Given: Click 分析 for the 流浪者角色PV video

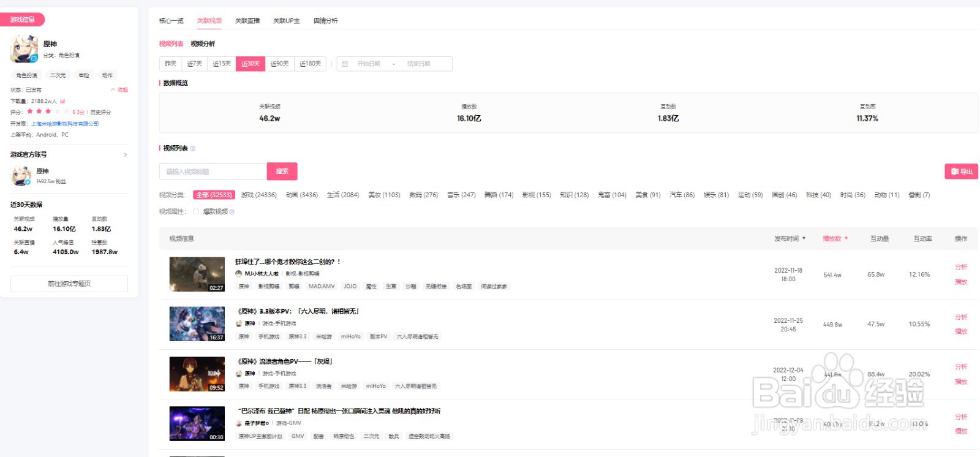Looking at the screenshot, I should coord(961,367).
